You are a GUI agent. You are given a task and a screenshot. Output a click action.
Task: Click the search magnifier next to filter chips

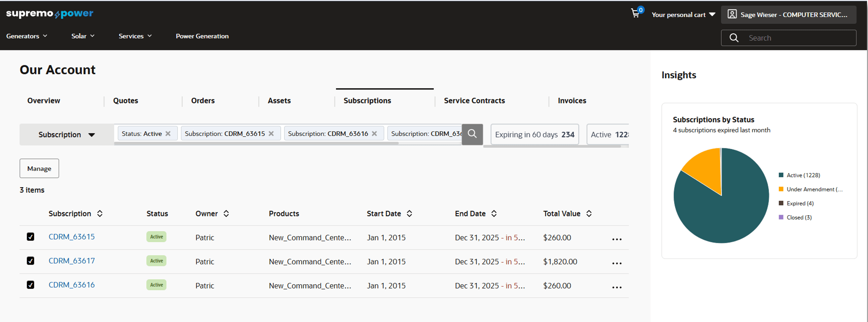tap(472, 134)
